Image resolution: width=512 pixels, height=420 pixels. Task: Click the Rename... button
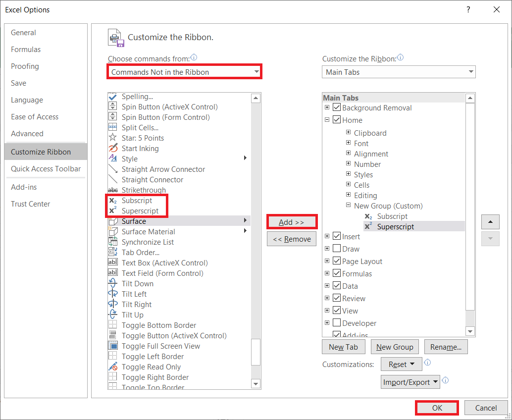[446, 347]
